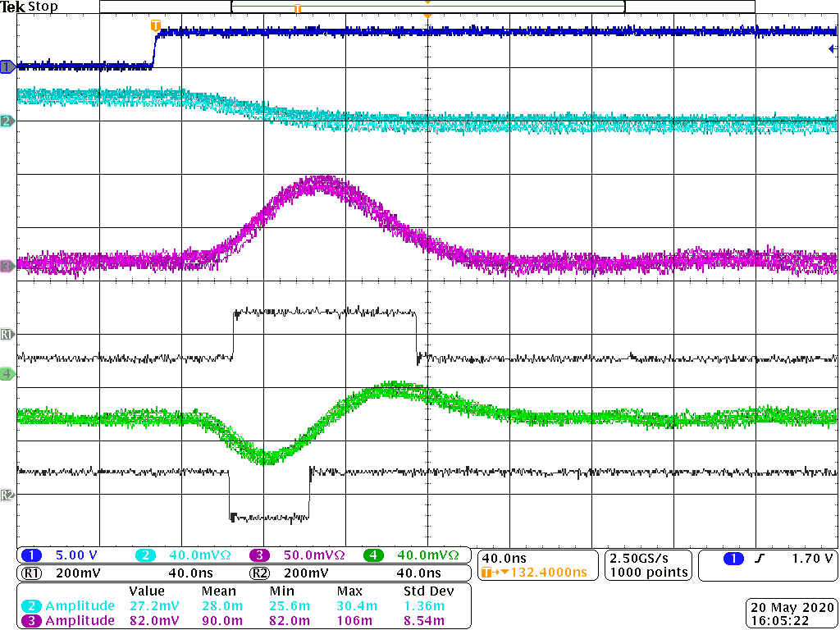The width and height of the screenshot is (840, 630).
Task: Click the 8.54m standard deviation value
Action: [x=424, y=621]
